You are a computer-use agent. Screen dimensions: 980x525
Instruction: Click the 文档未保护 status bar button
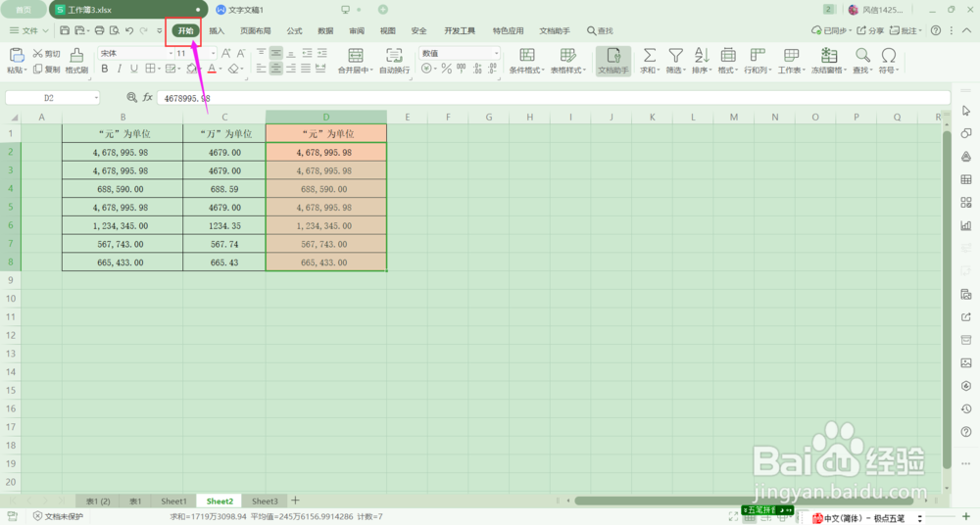point(58,516)
